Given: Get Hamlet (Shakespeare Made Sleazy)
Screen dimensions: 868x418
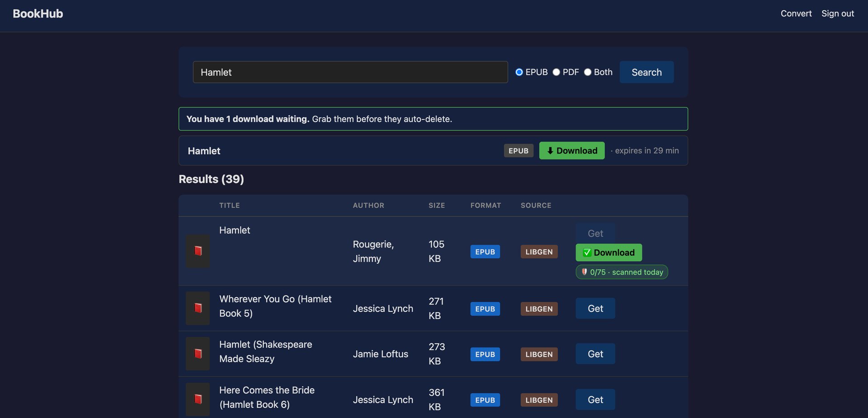Looking at the screenshot, I should pos(595,354).
